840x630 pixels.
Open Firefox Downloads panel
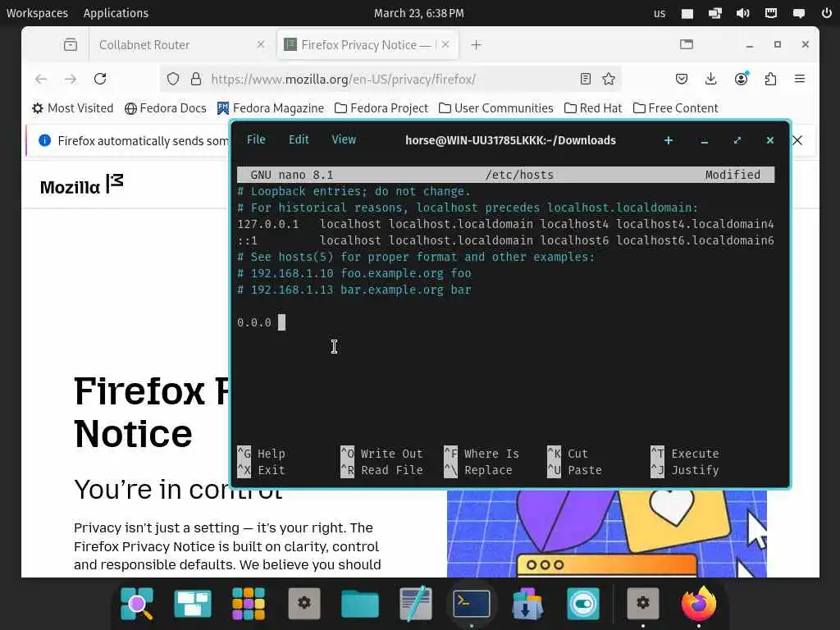pyautogui.click(x=711, y=80)
